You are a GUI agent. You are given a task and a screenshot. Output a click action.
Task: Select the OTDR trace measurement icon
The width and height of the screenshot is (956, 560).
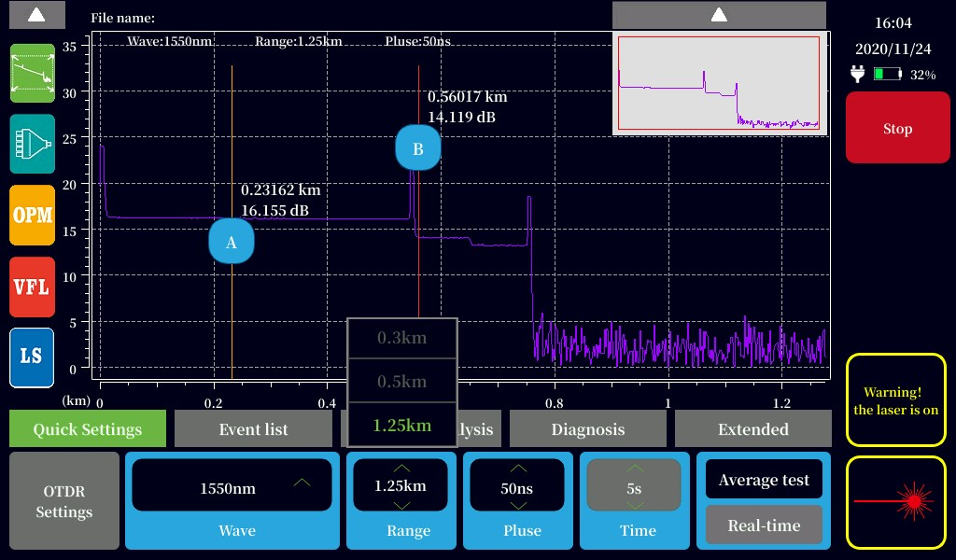[x=33, y=73]
